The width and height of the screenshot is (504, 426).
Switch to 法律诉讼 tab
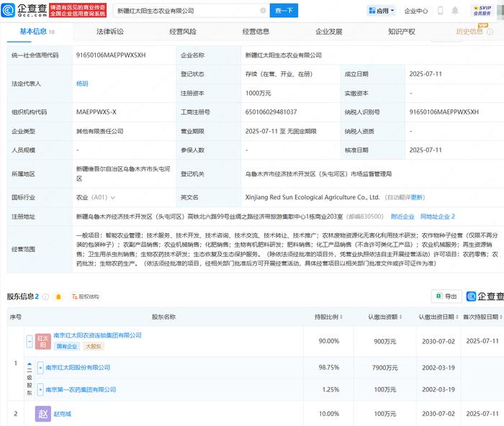(x=110, y=32)
